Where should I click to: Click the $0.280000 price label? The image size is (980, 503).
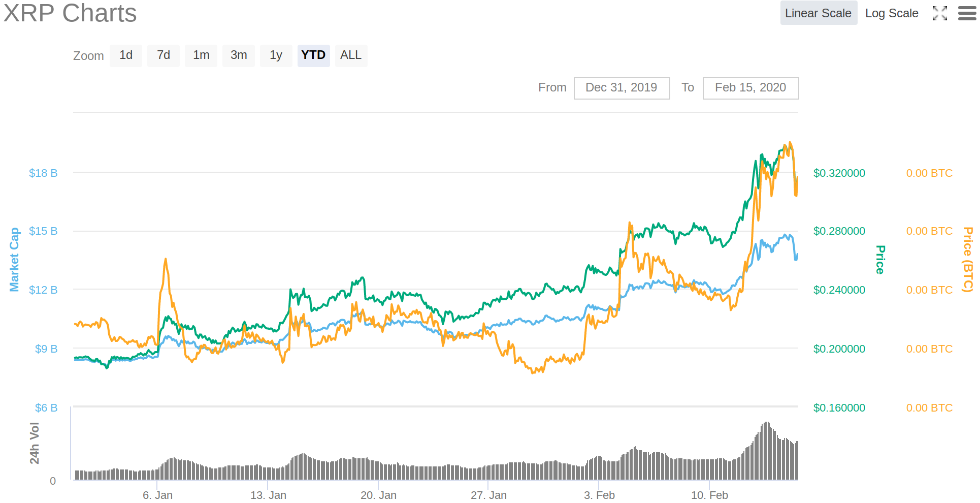pos(839,231)
